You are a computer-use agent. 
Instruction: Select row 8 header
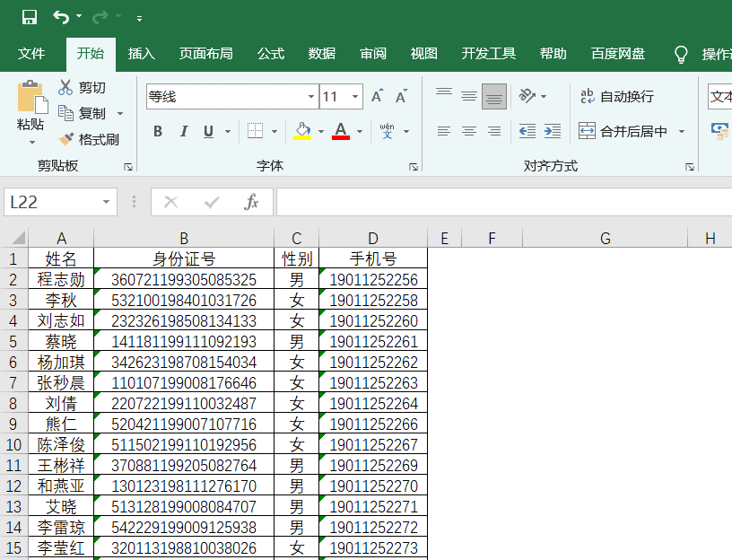click(13, 403)
